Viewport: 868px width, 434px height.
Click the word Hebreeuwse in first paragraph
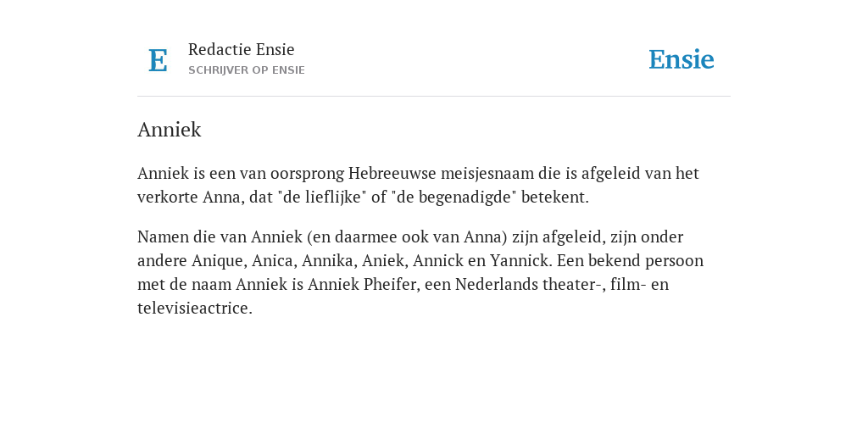pyautogui.click(x=392, y=173)
